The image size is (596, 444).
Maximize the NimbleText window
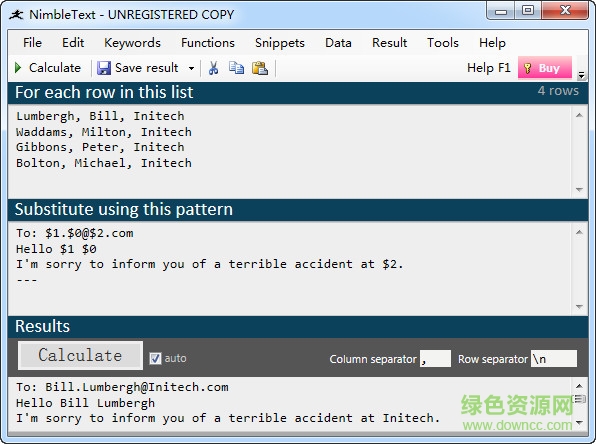pos(528,11)
